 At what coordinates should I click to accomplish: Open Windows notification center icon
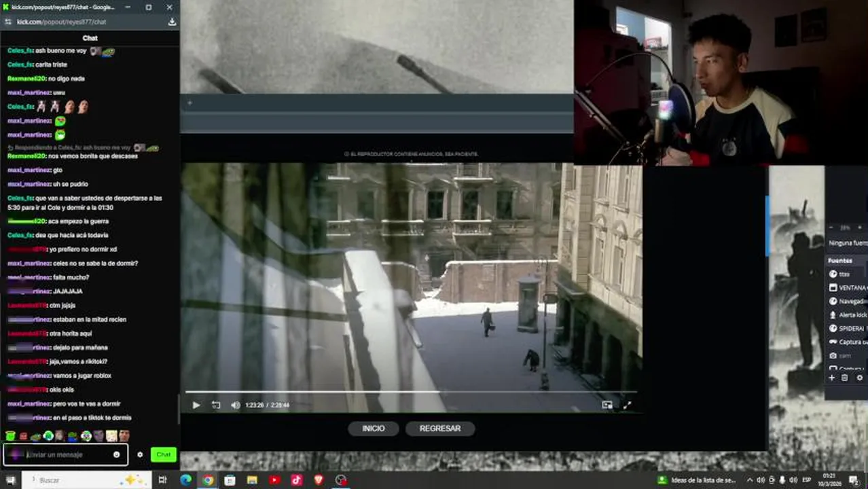click(854, 480)
